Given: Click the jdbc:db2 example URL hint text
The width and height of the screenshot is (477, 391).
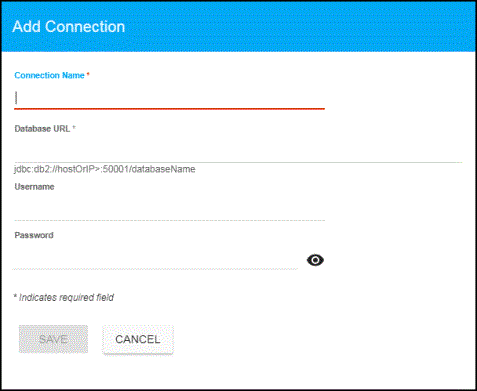Looking at the screenshot, I should (105, 169).
